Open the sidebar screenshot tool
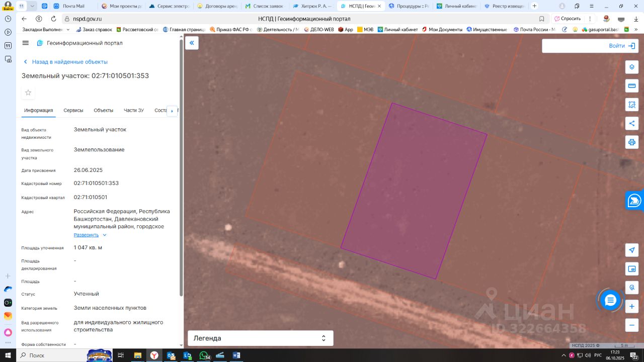644x362 pixels. (x=8, y=59)
